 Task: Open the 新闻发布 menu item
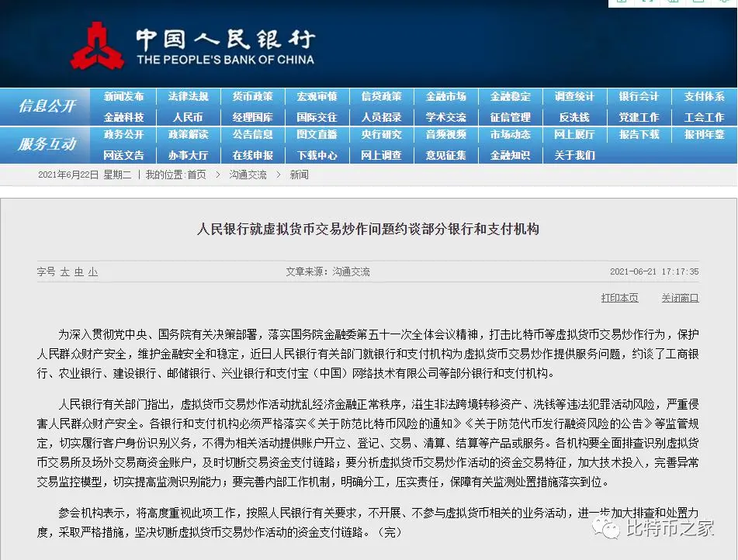[x=123, y=96]
